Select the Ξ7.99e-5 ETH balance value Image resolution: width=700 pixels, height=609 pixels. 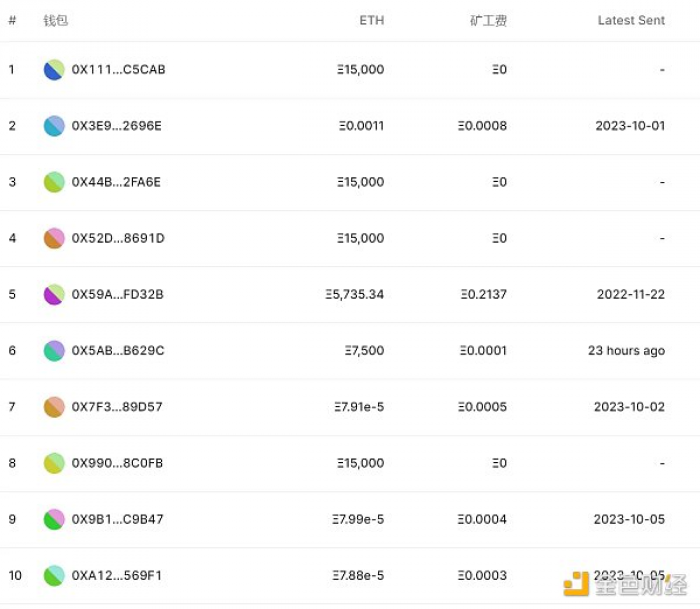(358, 520)
